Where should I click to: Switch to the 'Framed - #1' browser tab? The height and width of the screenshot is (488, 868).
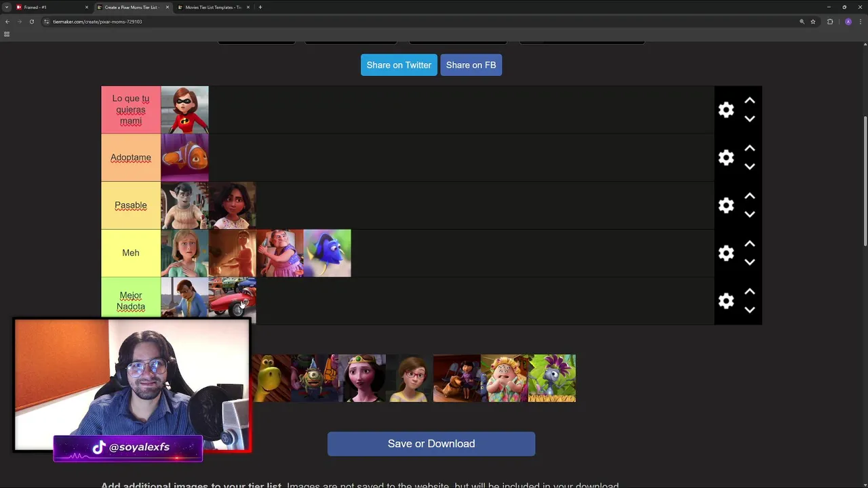pos(52,7)
